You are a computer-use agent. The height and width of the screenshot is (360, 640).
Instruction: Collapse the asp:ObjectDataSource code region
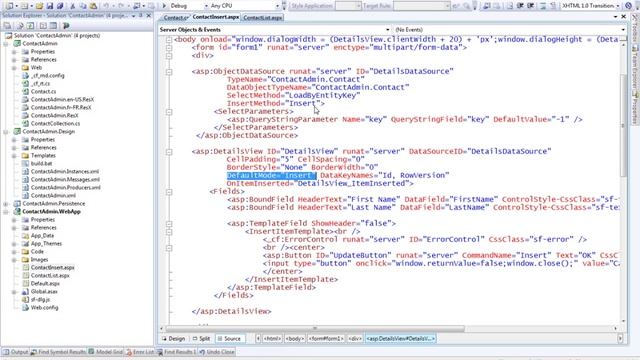tap(169, 72)
